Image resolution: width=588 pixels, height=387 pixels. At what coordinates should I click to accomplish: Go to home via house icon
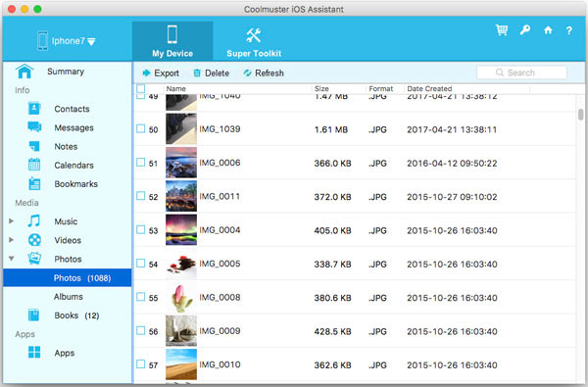[x=548, y=30]
